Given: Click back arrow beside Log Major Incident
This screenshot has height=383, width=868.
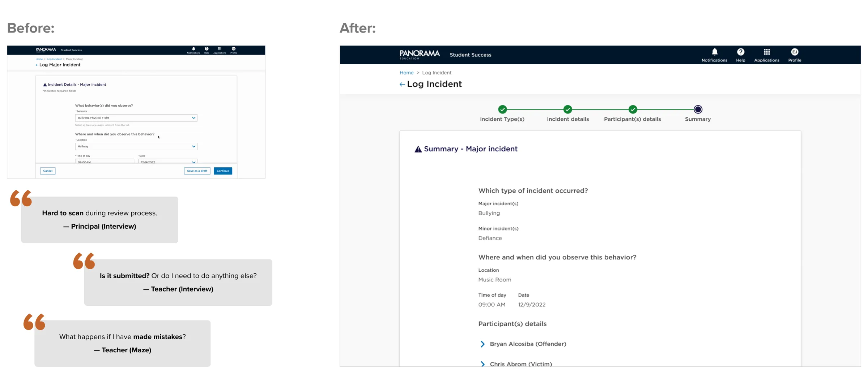Looking at the screenshot, I should pyautogui.click(x=37, y=65).
